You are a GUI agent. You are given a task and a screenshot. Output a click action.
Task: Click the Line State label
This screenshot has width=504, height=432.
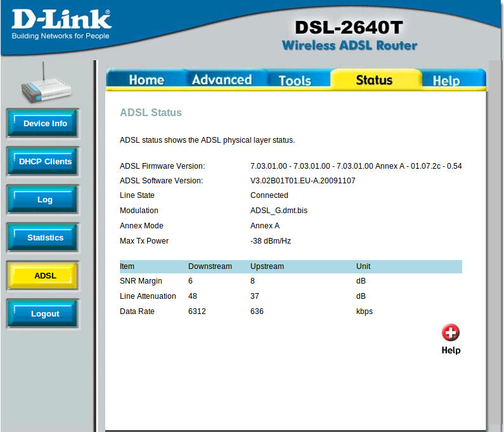(x=137, y=195)
